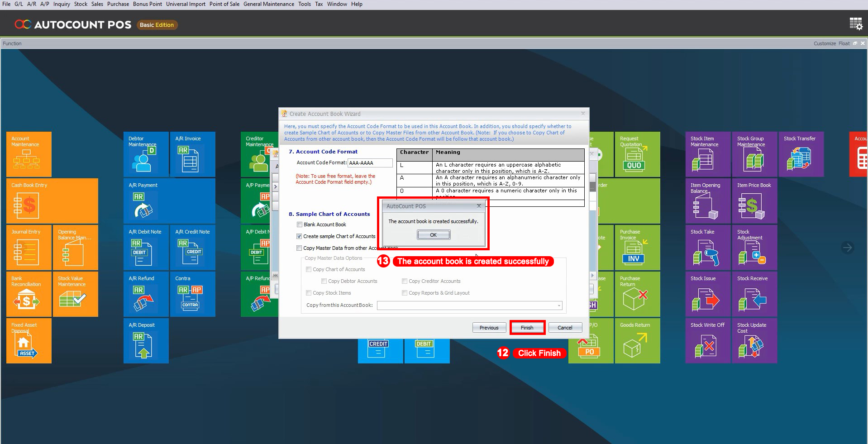
Task: Toggle Create sample Chart of Accounts
Action: click(x=299, y=236)
